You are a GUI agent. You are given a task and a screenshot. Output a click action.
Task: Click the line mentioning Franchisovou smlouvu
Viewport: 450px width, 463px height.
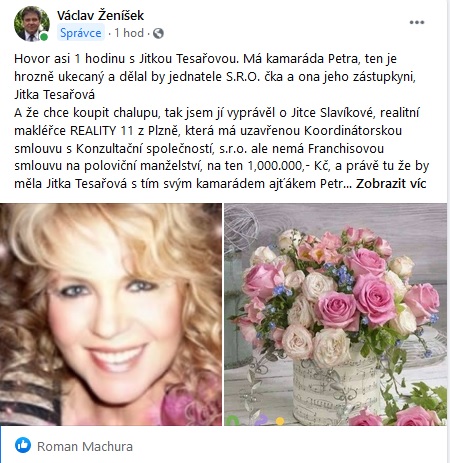coord(199,149)
